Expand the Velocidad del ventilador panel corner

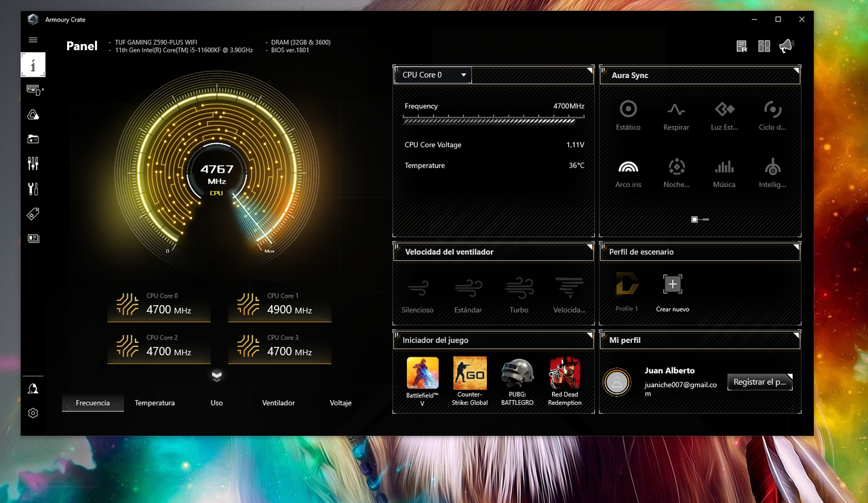[x=589, y=247]
